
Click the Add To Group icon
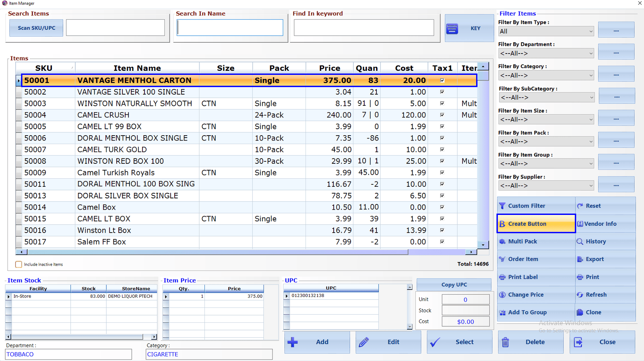[502, 312]
